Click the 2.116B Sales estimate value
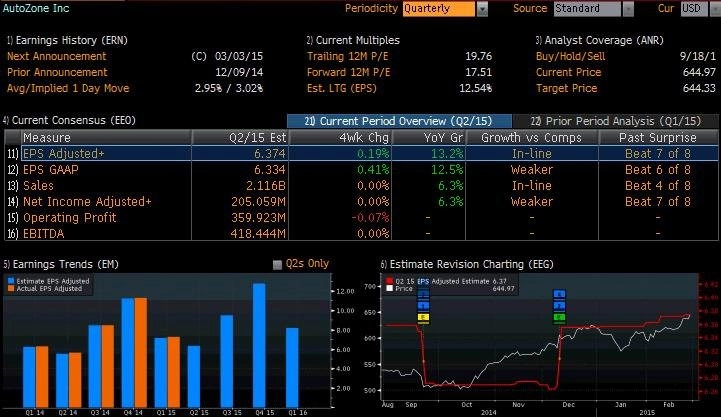Screen dimensions: 721x417 pyautogui.click(x=266, y=186)
